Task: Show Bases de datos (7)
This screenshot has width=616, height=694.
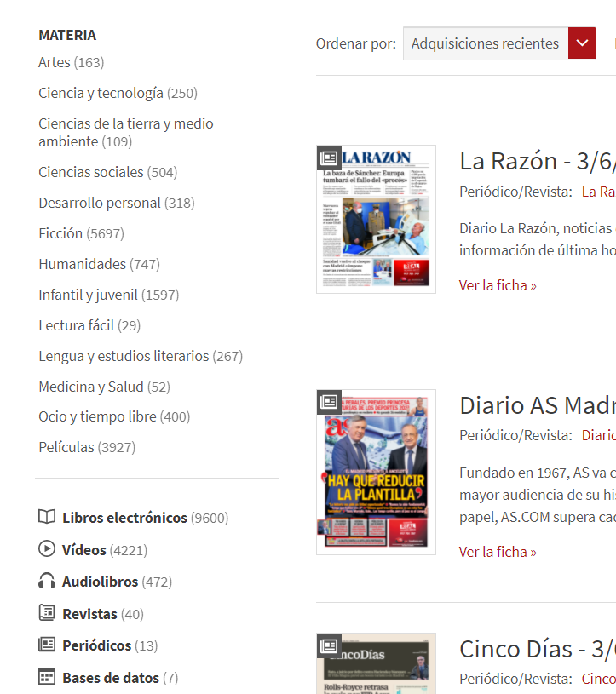Action: [120, 678]
